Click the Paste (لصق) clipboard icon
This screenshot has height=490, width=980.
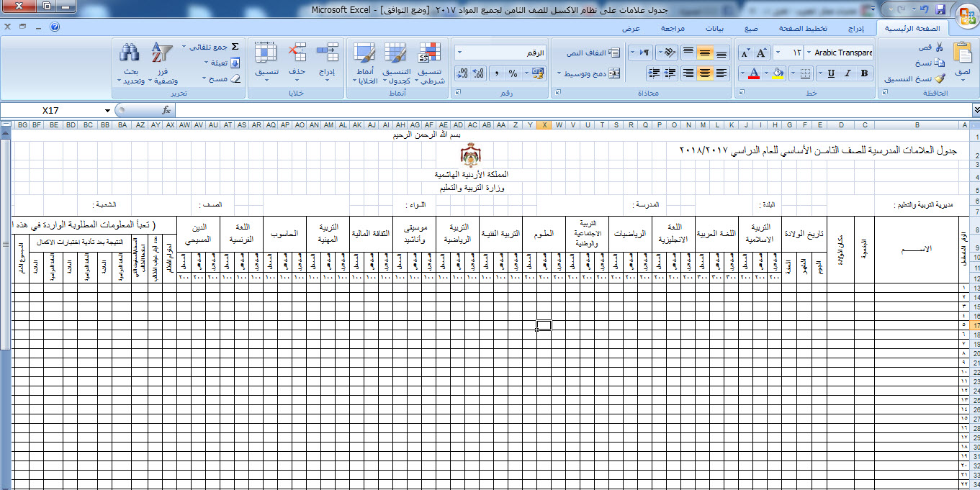point(962,54)
